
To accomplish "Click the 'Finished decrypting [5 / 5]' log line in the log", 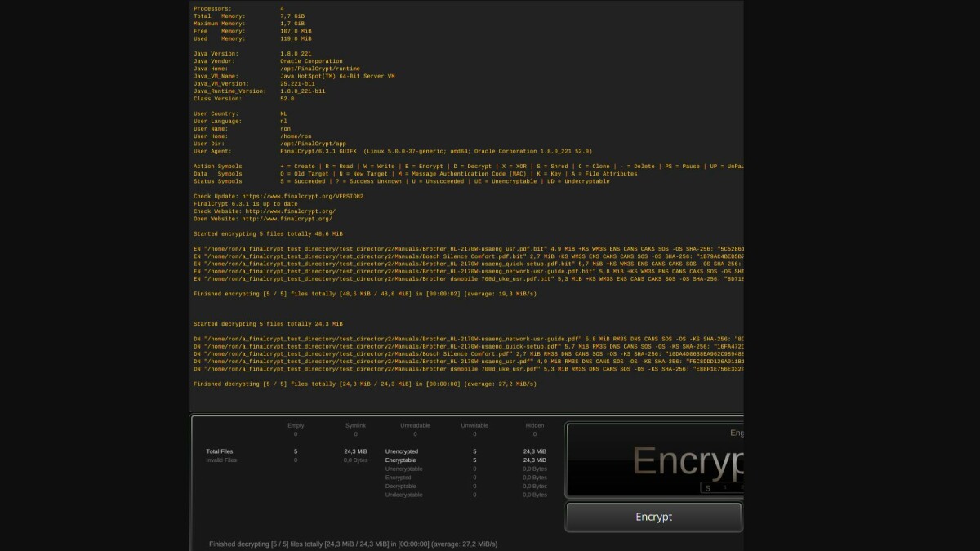I will [365, 384].
